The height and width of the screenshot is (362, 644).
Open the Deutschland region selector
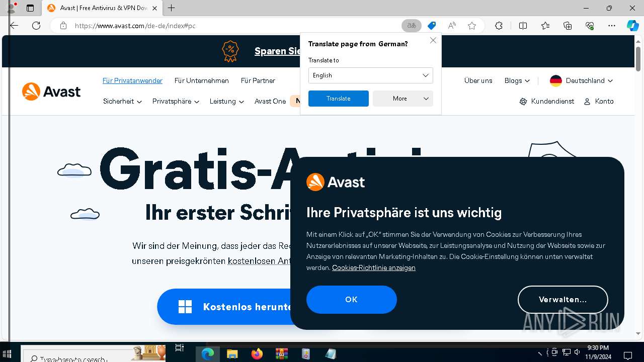(x=582, y=80)
